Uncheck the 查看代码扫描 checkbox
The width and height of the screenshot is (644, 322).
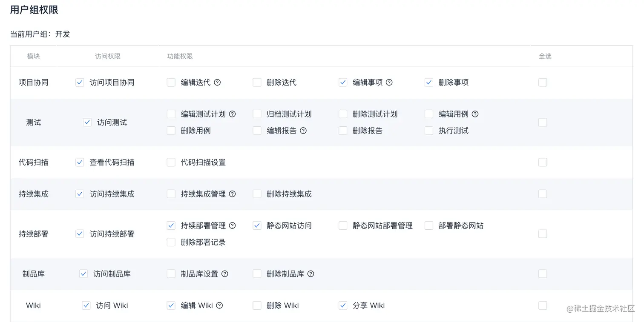pyautogui.click(x=80, y=162)
